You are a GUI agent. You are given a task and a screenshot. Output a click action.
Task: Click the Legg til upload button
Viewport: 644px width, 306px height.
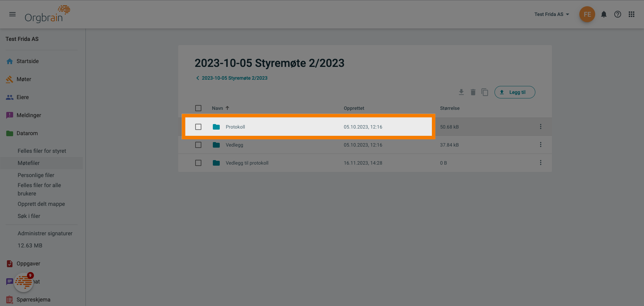tap(515, 92)
